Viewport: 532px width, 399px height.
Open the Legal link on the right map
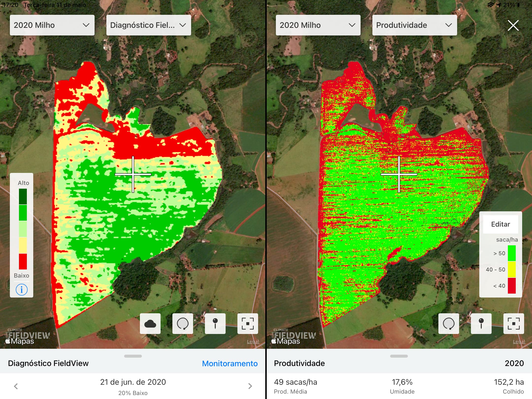519,341
